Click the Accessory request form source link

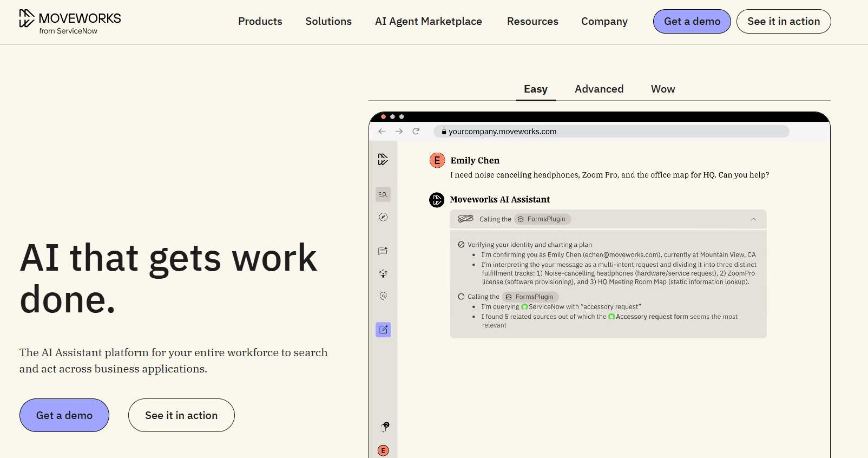click(648, 317)
